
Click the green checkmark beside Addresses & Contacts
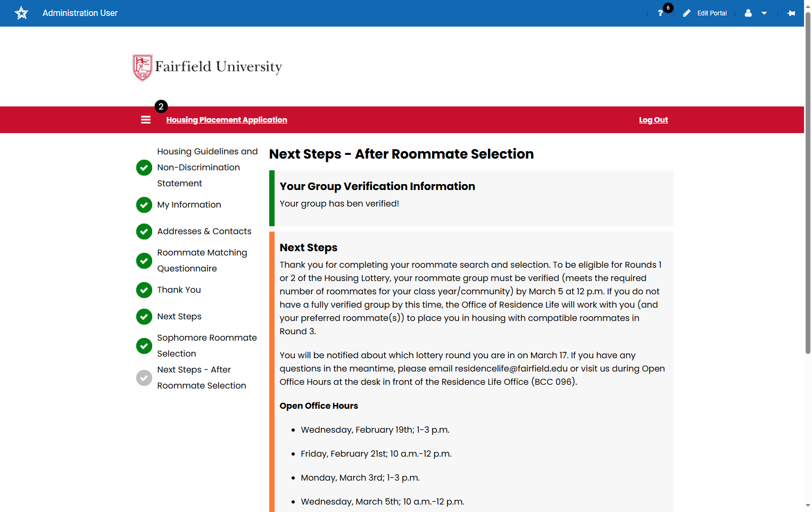click(144, 232)
